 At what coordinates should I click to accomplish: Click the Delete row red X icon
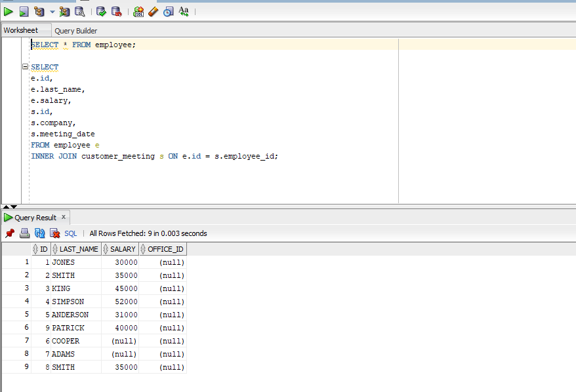(54, 233)
